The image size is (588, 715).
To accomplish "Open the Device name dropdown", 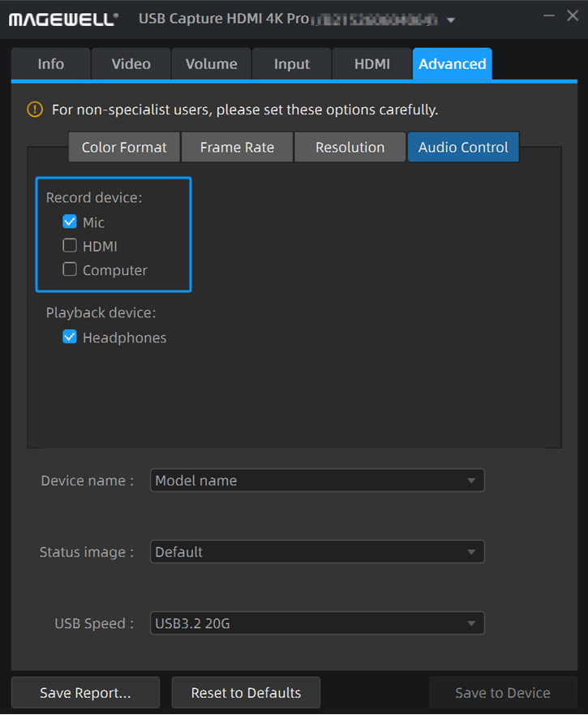I will coord(317,480).
